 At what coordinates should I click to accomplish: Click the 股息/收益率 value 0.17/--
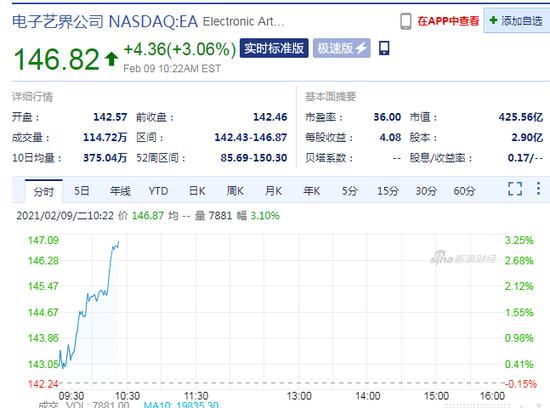(x=525, y=158)
